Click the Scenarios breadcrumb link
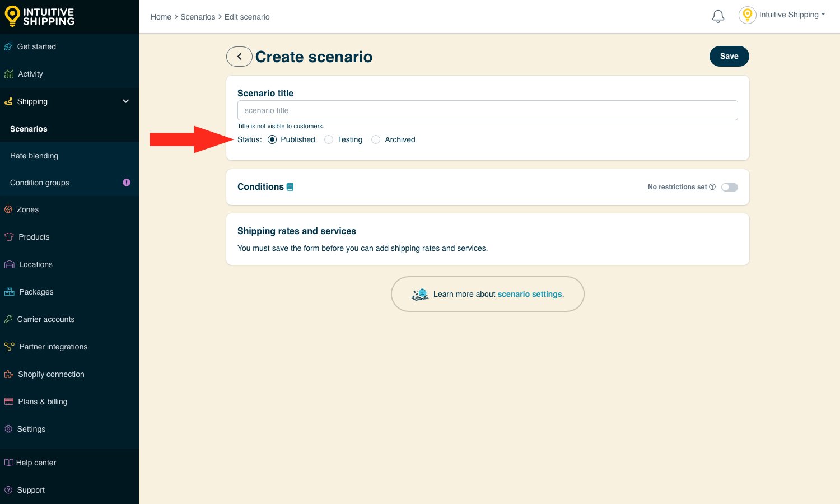Viewport: 840px width, 504px height. [x=198, y=17]
